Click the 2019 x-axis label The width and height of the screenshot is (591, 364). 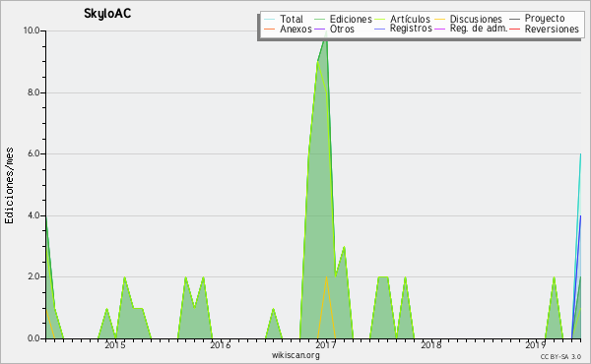click(x=536, y=344)
